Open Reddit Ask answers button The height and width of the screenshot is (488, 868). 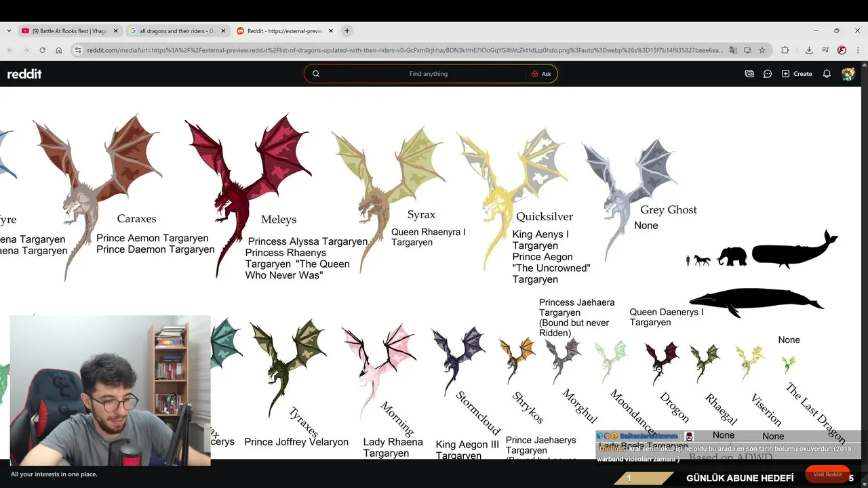(x=541, y=74)
